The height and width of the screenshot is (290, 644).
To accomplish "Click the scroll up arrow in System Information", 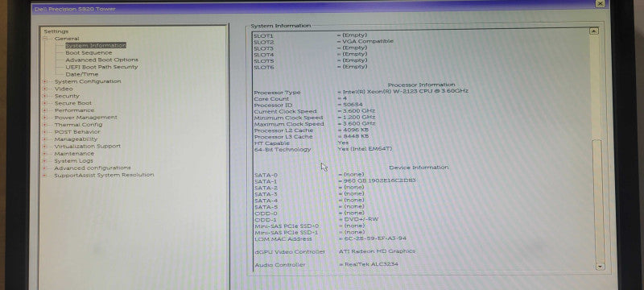I will pos(593,31).
